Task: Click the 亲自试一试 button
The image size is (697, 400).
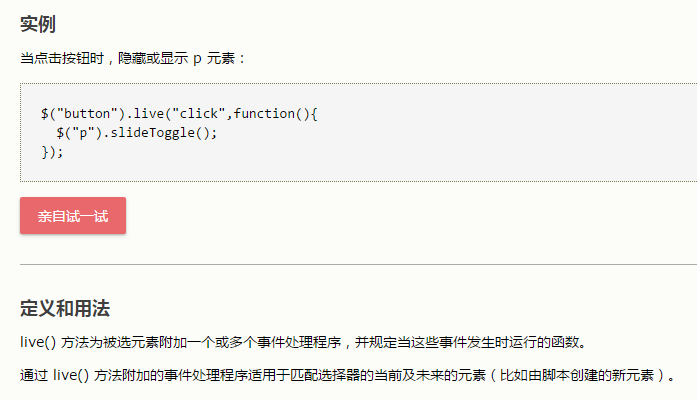Action: pos(73,216)
